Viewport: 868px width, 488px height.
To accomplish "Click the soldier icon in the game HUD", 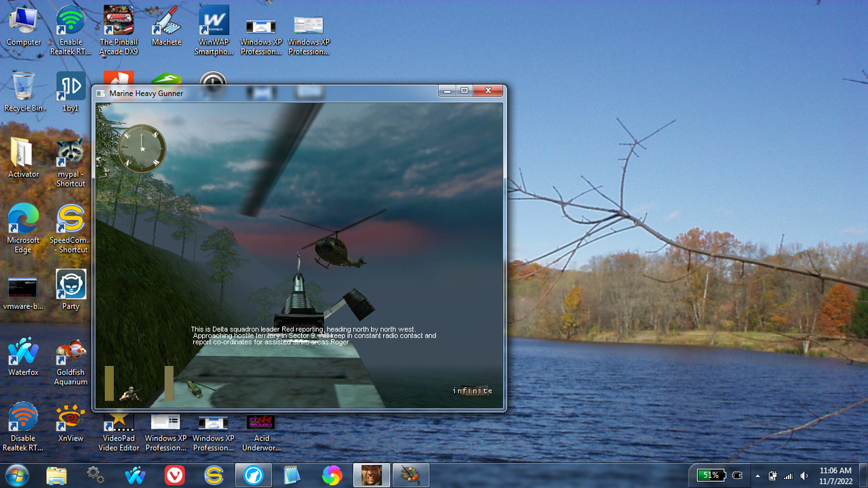I will 130,392.
